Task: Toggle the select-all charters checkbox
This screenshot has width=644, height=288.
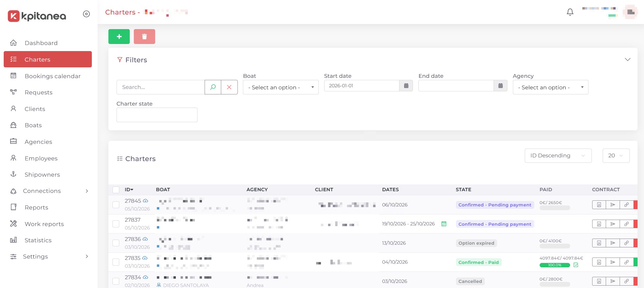Action: click(x=116, y=190)
